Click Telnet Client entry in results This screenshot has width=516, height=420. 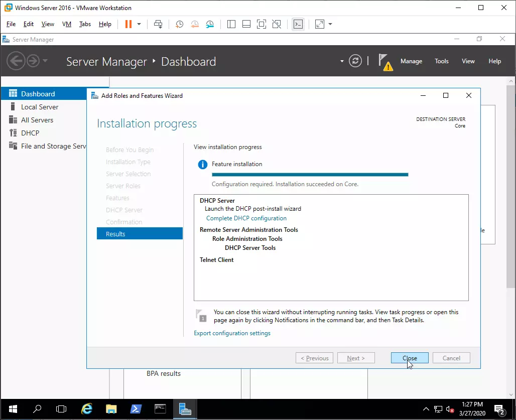point(216,260)
